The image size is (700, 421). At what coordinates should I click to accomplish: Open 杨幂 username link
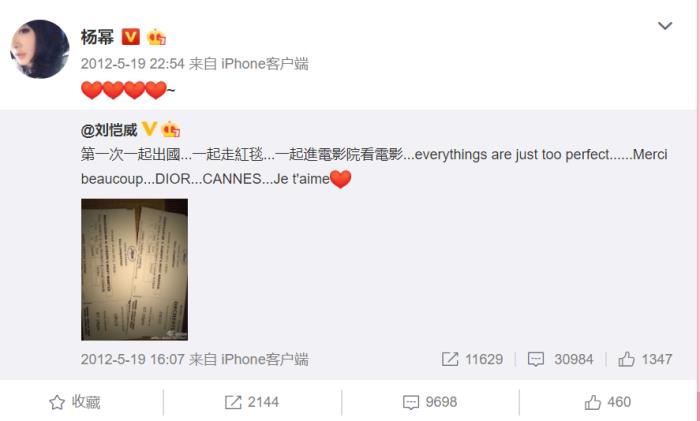click(97, 37)
